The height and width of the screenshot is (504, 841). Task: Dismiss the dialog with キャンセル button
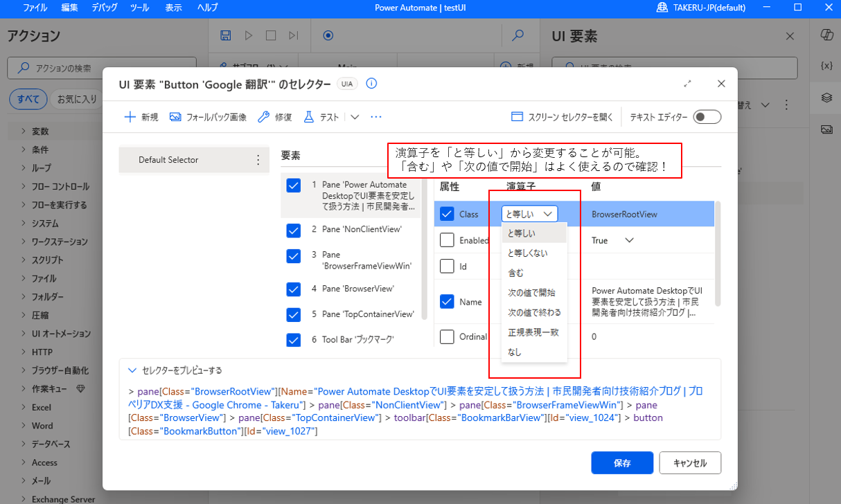pyautogui.click(x=690, y=462)
